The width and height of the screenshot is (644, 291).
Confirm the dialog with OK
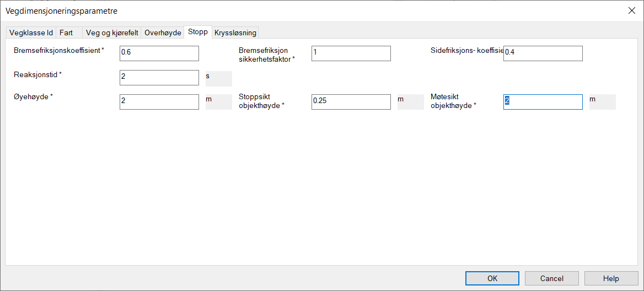tap(492, 278)
